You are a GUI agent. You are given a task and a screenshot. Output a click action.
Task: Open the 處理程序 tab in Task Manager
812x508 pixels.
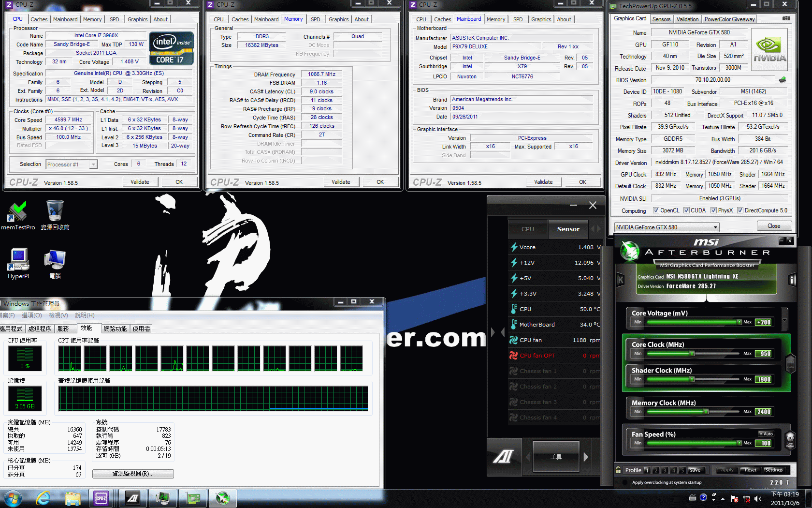[40, 329]
